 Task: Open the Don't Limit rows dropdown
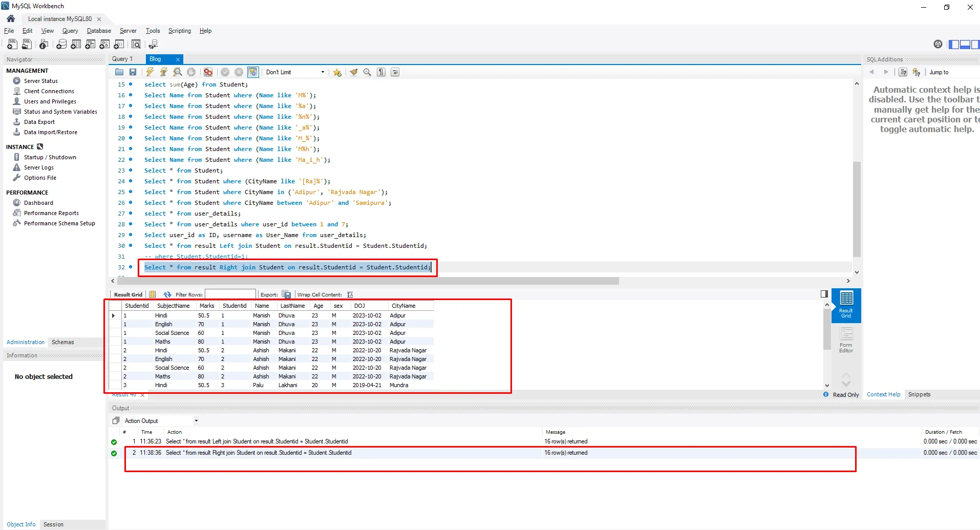pyautogui.click(x=295, y=72)
